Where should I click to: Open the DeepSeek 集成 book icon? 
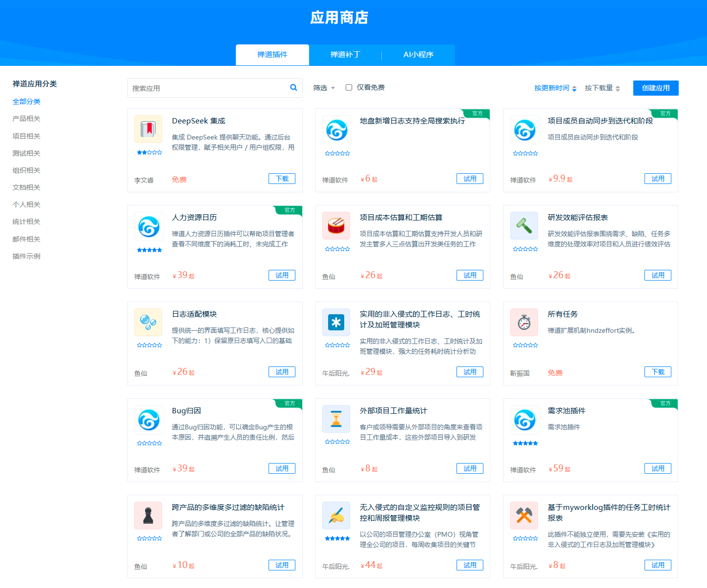click(x=148, y=129)
